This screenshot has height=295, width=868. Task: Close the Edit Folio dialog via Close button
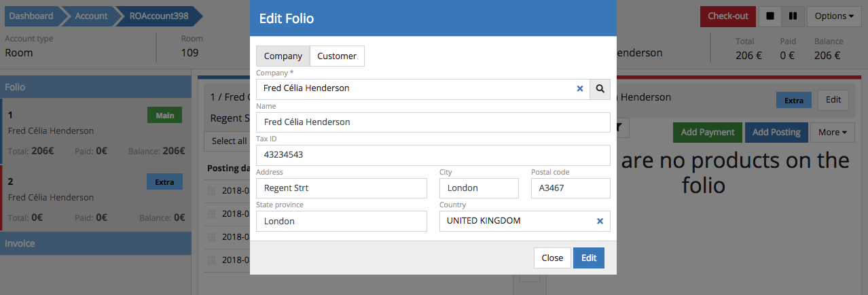(552, 258)
